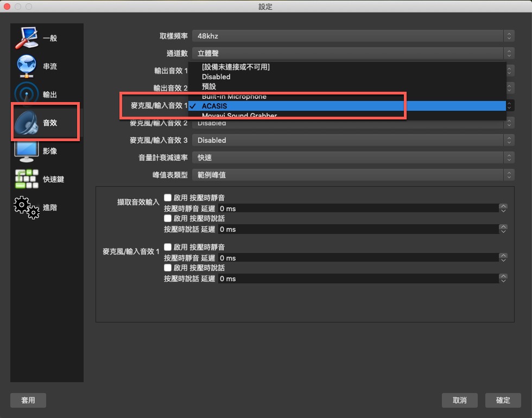Open the 影像 (Video) monitor icon

[27, 151]
